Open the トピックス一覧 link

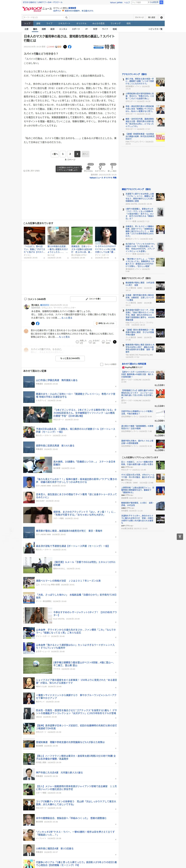155,29
